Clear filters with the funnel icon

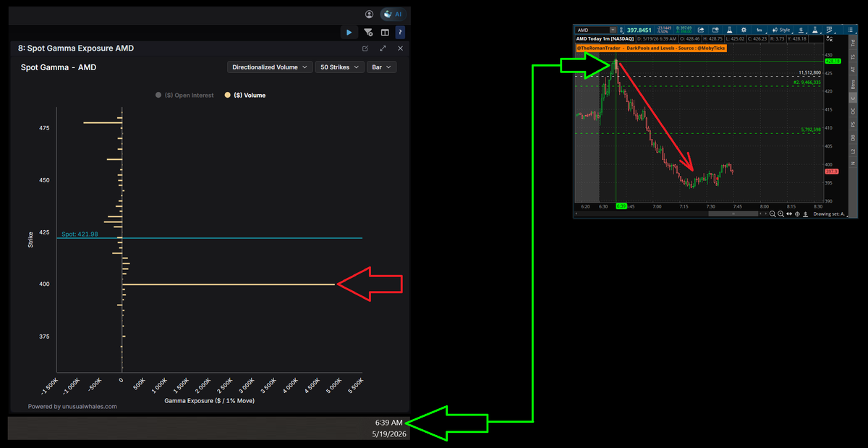[x=368, y=32]
